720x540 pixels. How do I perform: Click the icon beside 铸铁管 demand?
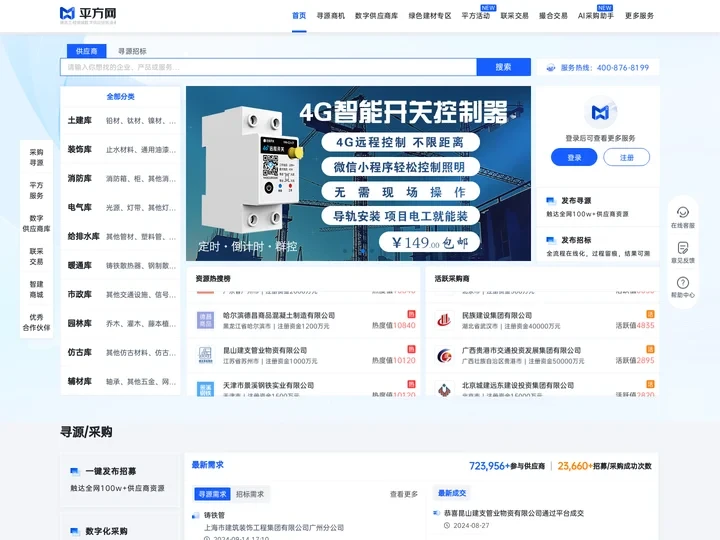tap(196, 516)
